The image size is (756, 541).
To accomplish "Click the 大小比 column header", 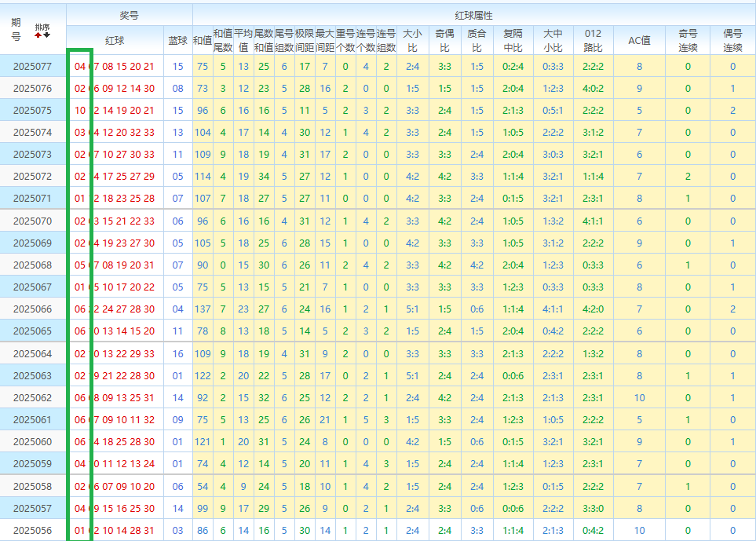I will pos(412,41).
